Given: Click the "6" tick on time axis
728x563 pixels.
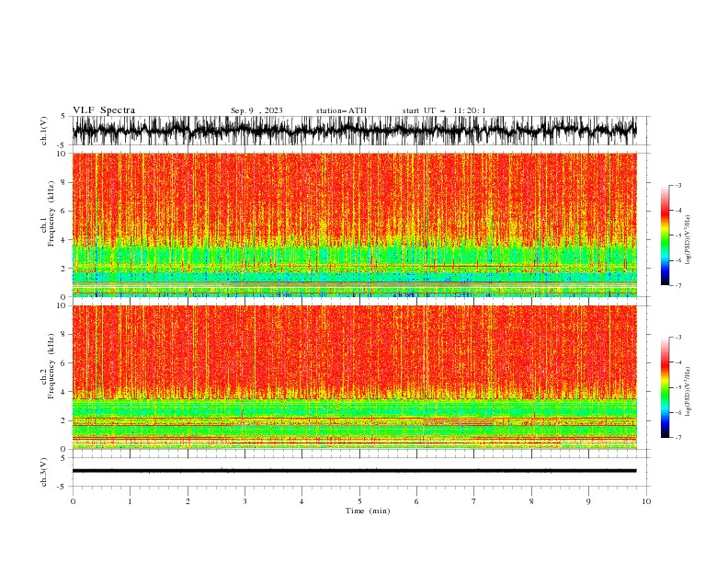Looking at the screenshot, I should (416, 501).
